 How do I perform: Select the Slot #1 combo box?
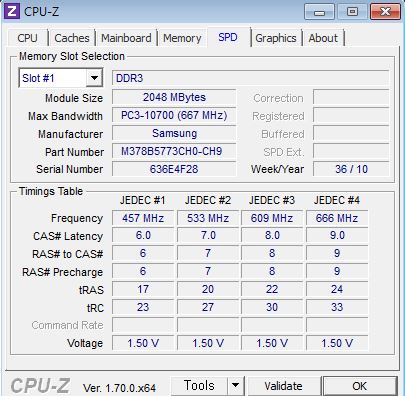(61, 78)
